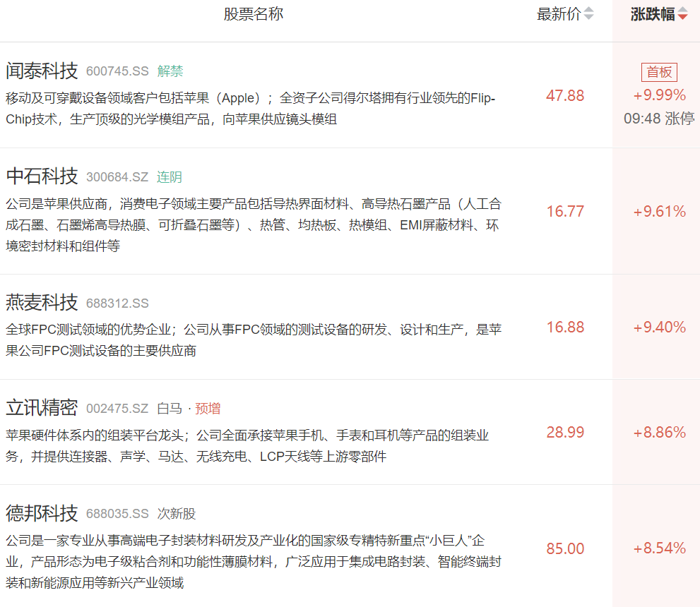Select stock code 688035.SS
700x607 pixels.
coord(117,514)
